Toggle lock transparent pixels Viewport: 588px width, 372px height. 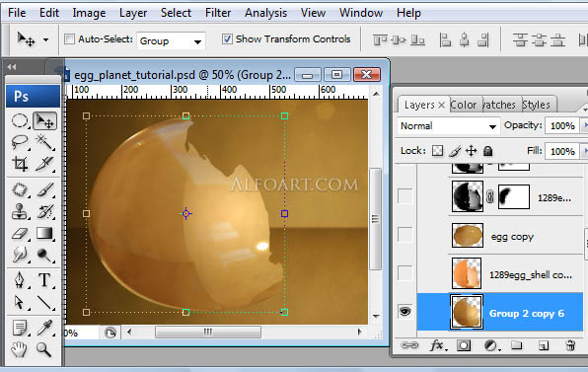[x=437, y=151]
